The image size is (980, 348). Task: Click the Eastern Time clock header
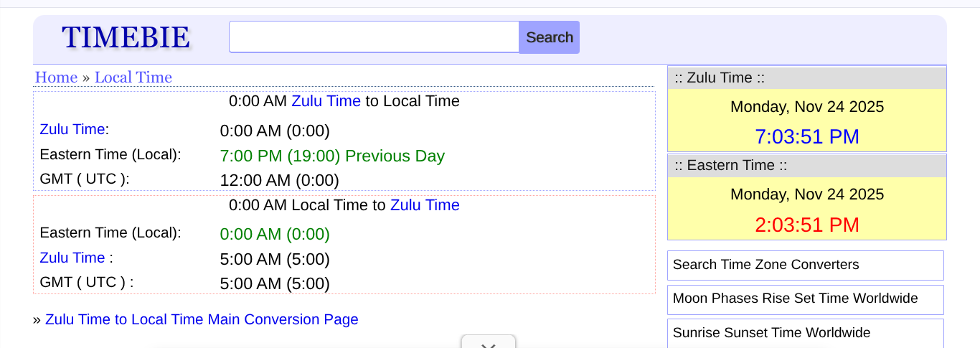[x=806, y=165]
